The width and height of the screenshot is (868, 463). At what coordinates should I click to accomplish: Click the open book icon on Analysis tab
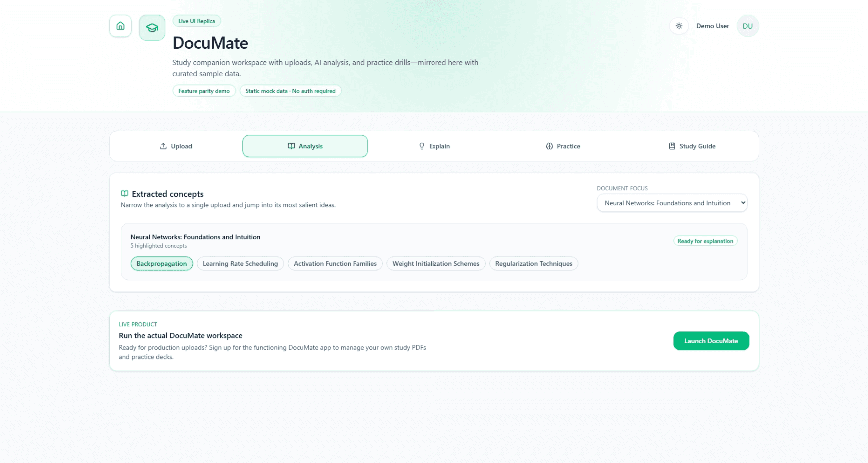click(292, 146)
